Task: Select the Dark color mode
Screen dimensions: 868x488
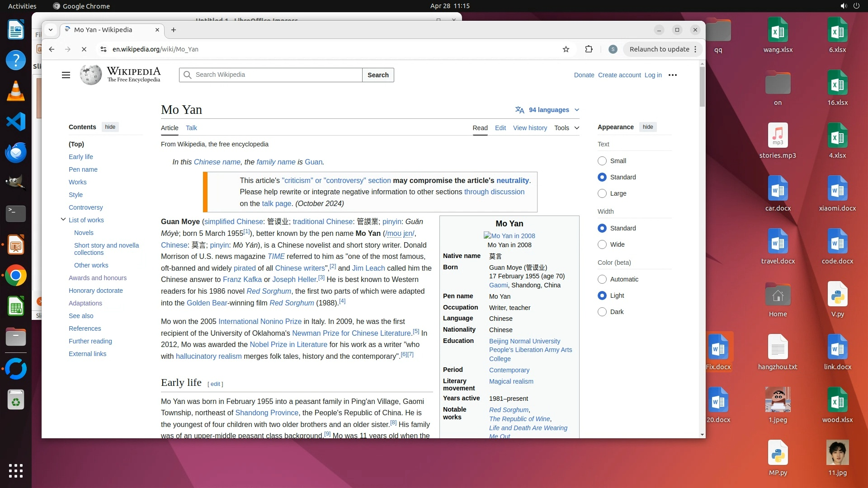Action: 602,312
